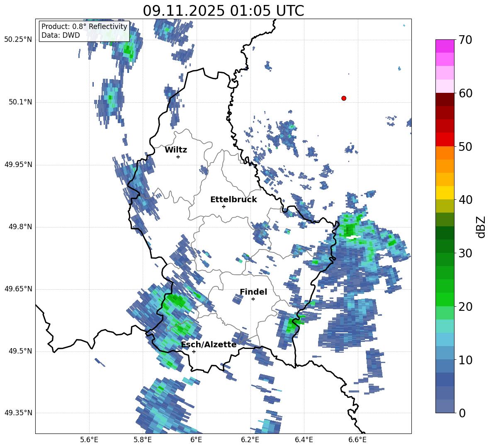Viewport: 491px width, 448px height.
Task: Click the 6.4°E longitude label
Action: [304, 440]
